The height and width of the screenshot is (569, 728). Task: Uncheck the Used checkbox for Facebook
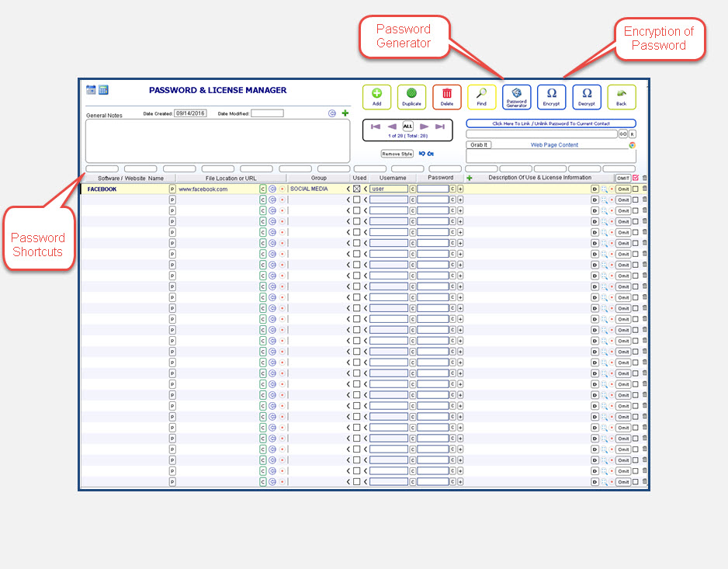pyautogui.click(x=357, y=189)
